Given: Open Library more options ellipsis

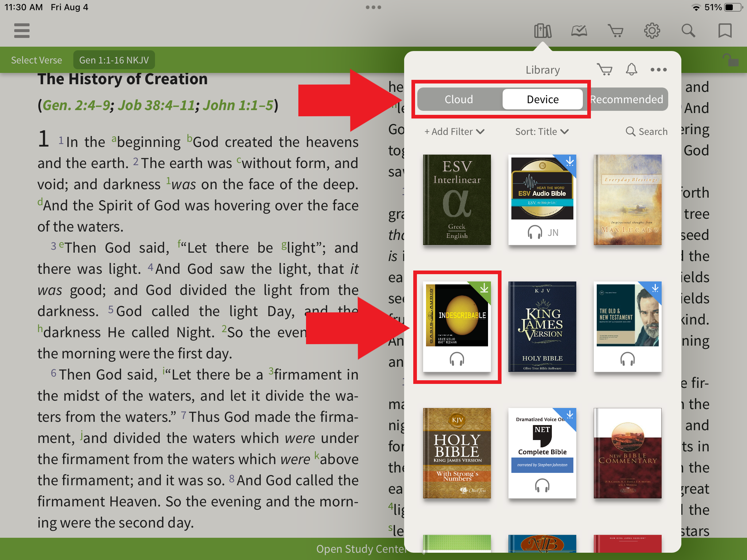Looking at the screenshot, I should click(659, 69).
